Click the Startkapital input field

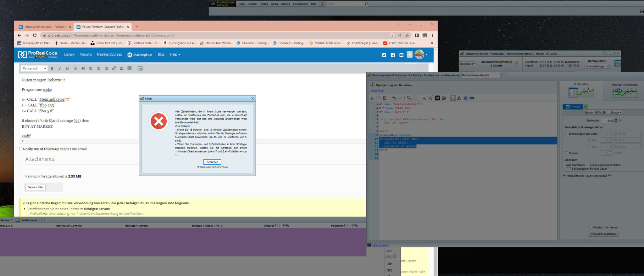(608, 121)
